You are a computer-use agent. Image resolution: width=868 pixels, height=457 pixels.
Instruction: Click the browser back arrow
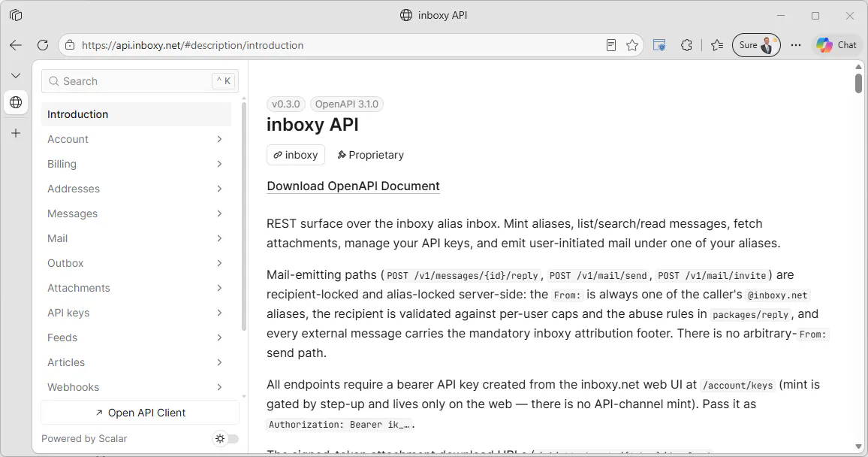16,45
